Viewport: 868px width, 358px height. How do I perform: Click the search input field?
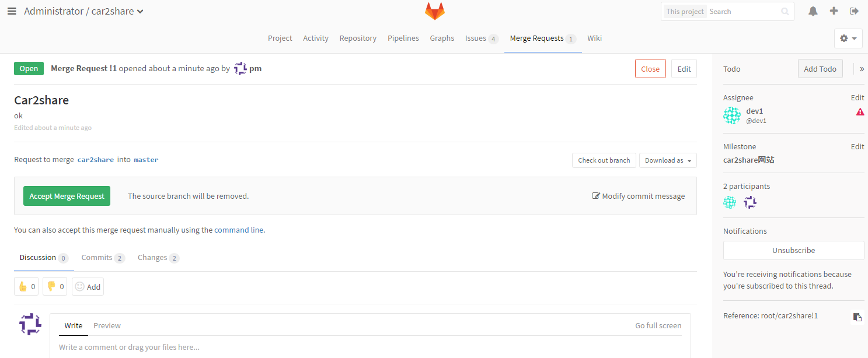(744, 12)
